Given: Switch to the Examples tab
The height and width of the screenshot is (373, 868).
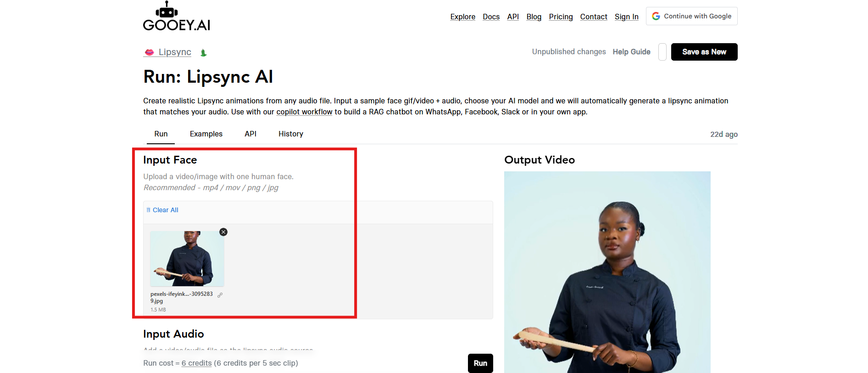Looking at the screenshot, I should [206, 134].
